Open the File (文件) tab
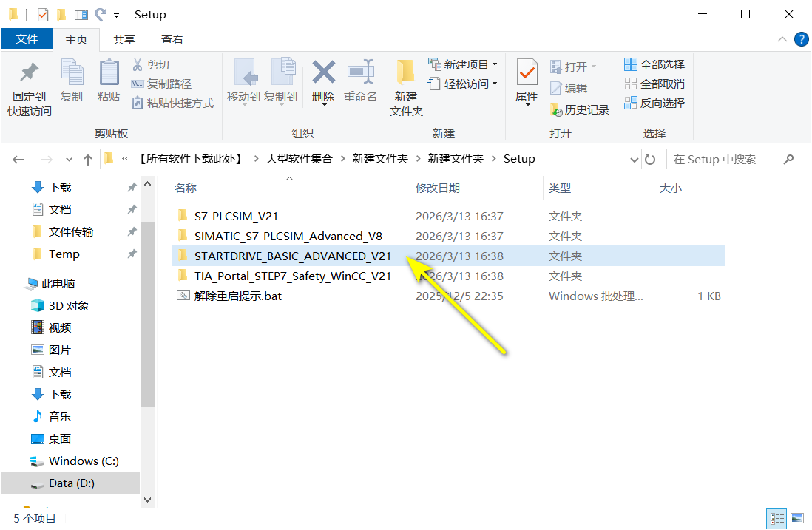The image size is (812, 530). (27, 39)
